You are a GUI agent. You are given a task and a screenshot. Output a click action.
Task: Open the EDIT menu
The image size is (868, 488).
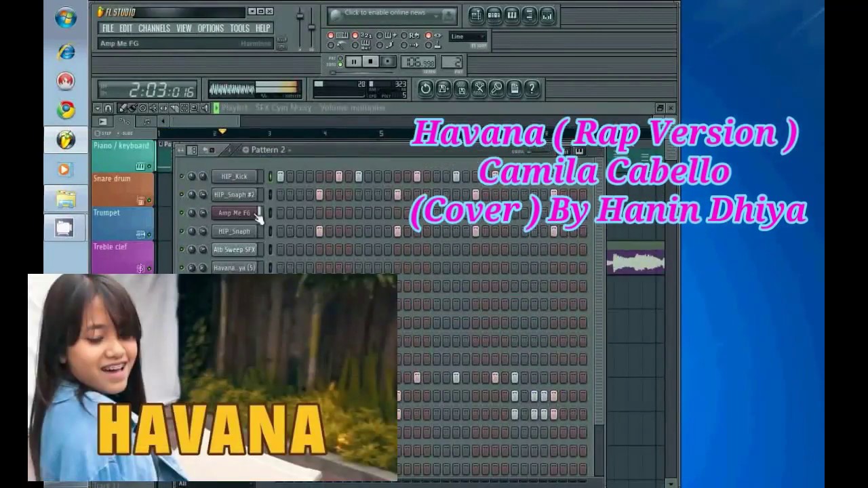point(126,28)
